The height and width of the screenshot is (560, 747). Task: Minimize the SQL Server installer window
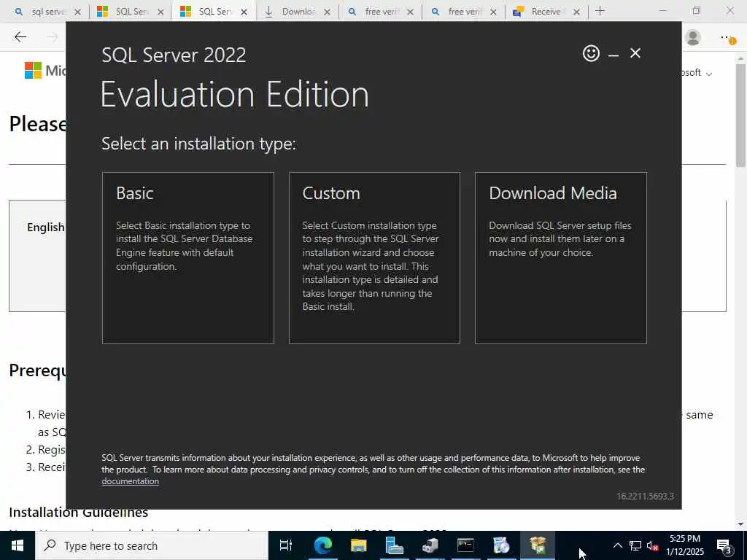(x=614, y=54)
